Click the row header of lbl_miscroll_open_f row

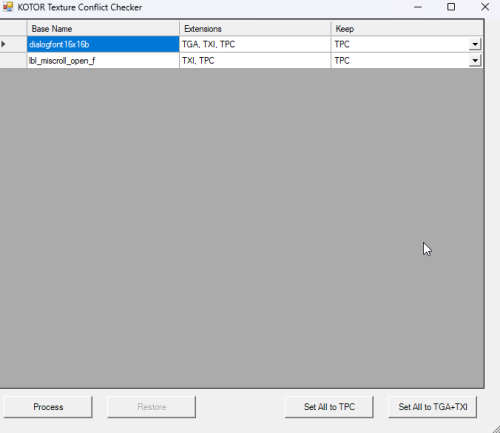coord(13,60)
